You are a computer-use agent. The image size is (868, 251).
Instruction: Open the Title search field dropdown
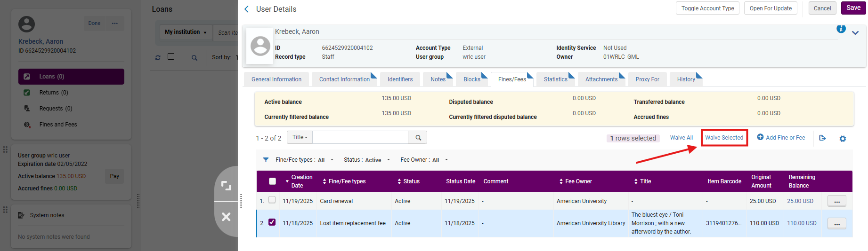coord(300,137)
